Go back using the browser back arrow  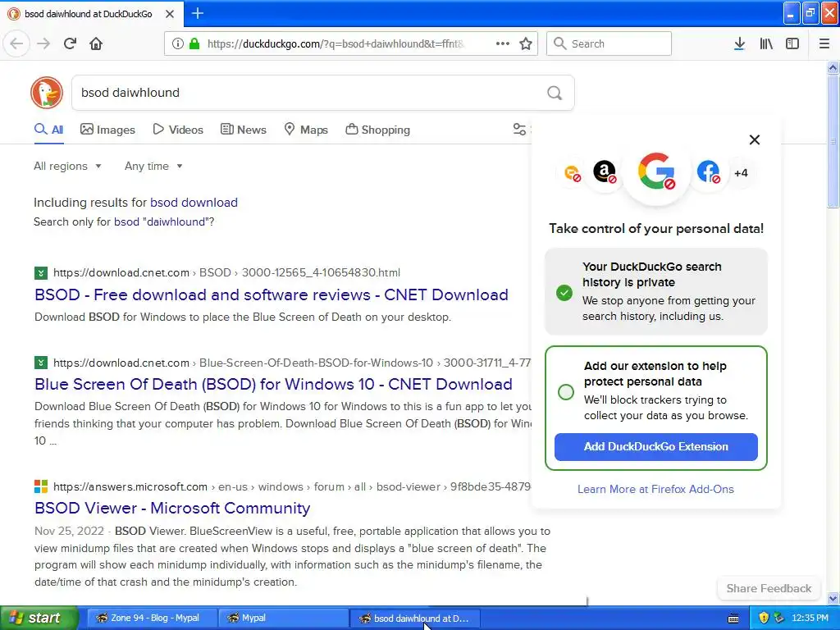pyautogui.click(x=16, y=43)
